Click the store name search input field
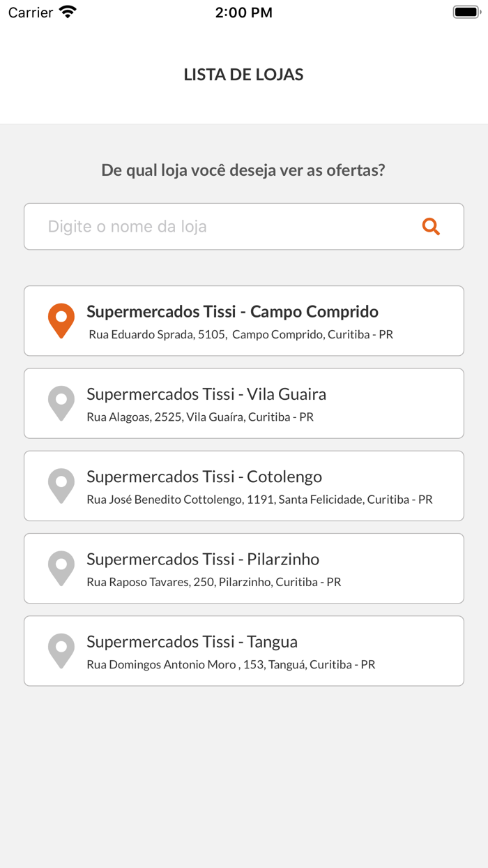Screen dimensions: 488x868 pos(209,226)
